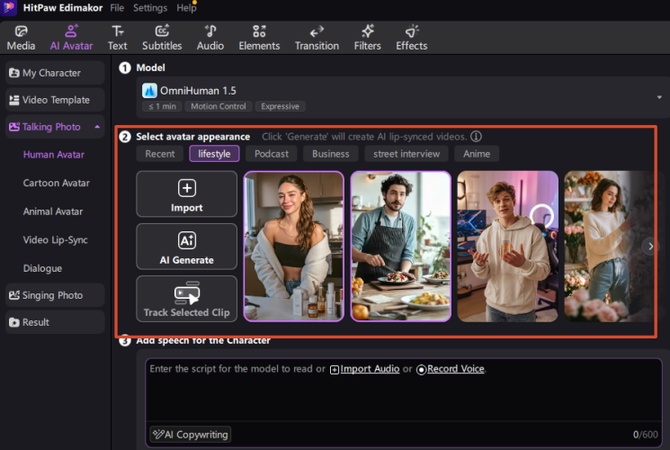
Task: Switch to Anime tab
Action: tap(476, 154)
